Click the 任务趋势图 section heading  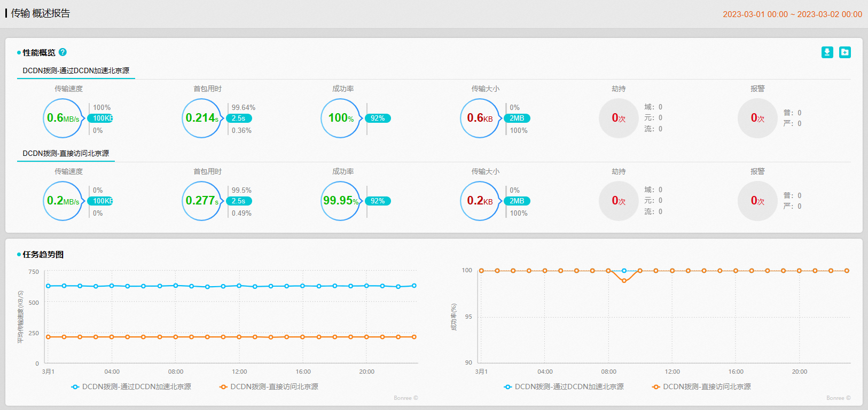click(43, 255)
